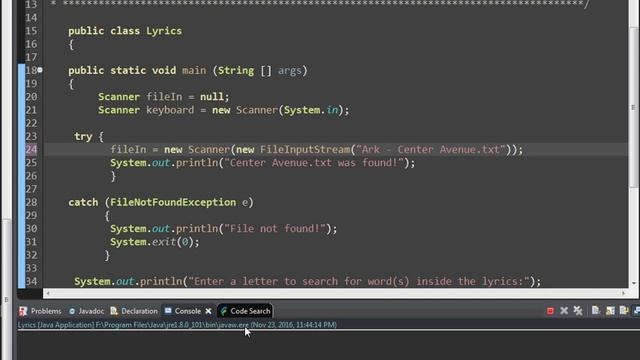Toggle word wrap in console

point(624,311)
